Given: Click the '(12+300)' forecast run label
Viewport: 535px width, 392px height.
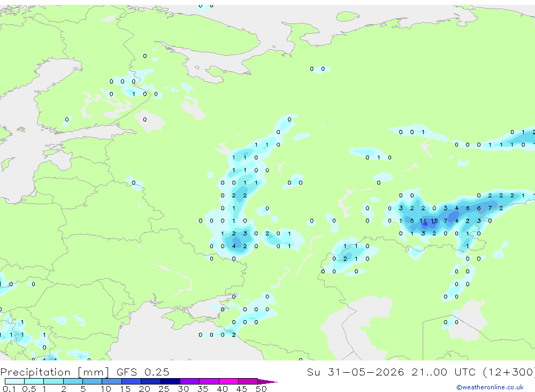Looking at the screenshot, I should [509, 372].
